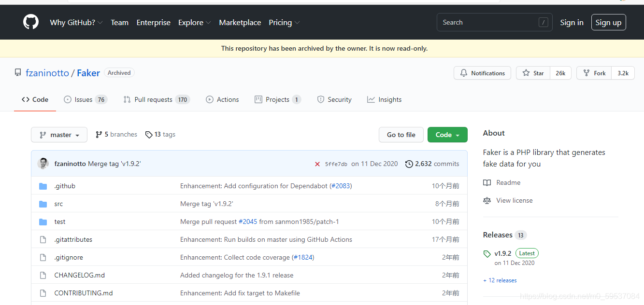View the 5 branches link
This screenshot has height=305, width=644.
point(116,135)
